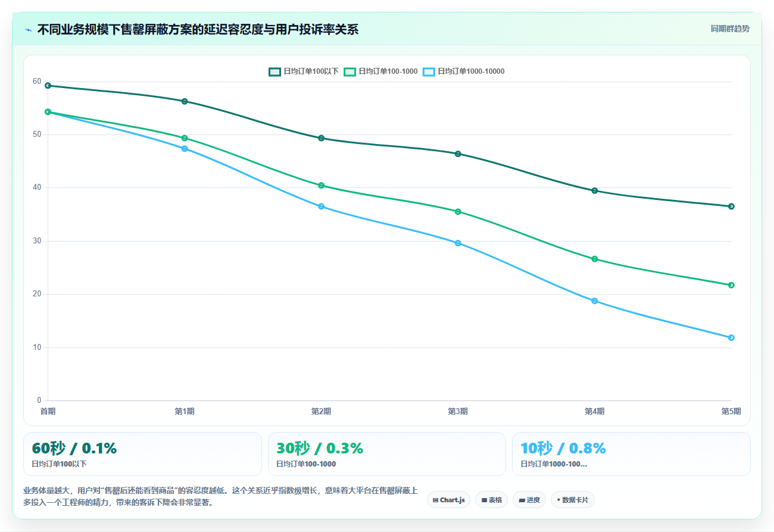Click the x-axis label 第1期

185,411
